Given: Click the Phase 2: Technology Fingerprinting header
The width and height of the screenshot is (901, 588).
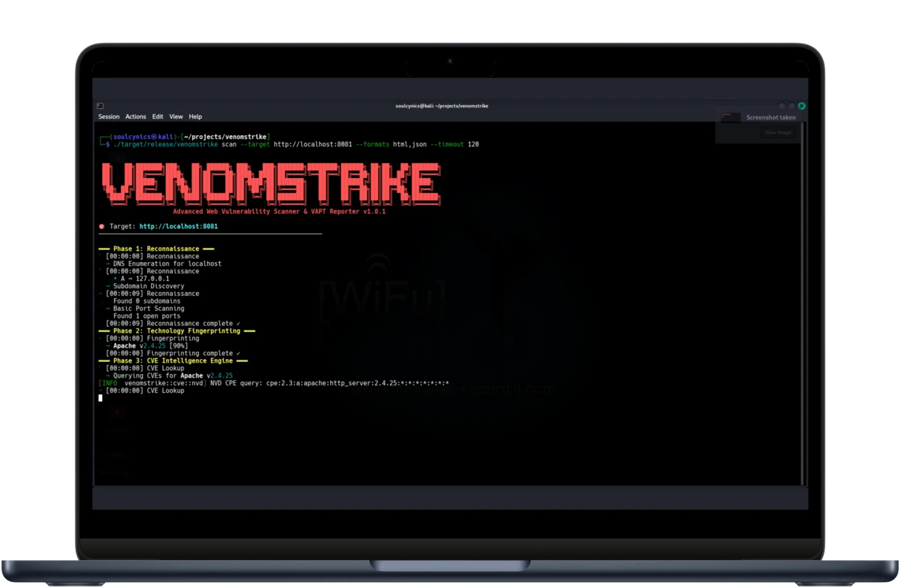Looking at the screenshot, I should [x=176, y=331].
